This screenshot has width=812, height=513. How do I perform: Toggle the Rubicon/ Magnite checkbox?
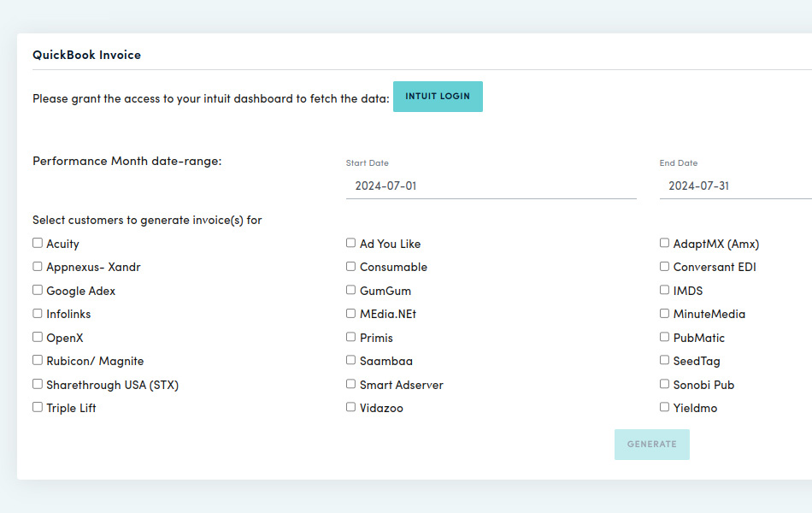[x=38, y=360]
